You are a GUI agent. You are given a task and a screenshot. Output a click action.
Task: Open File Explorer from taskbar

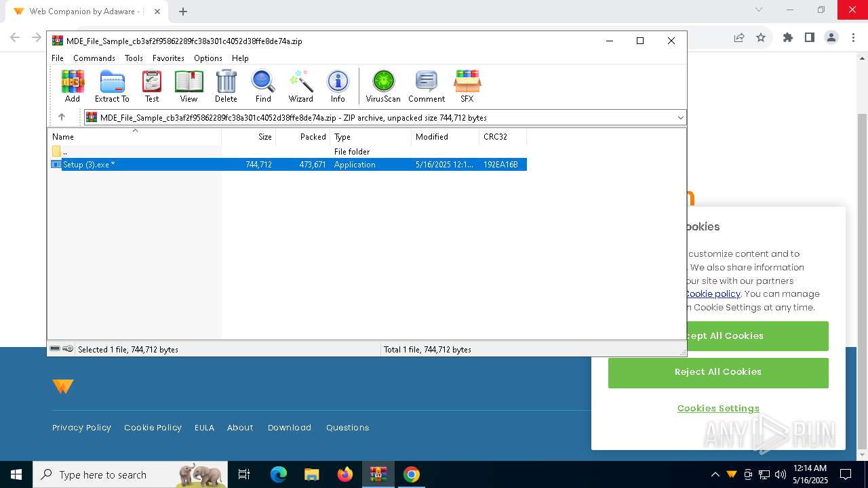(312, 474)
